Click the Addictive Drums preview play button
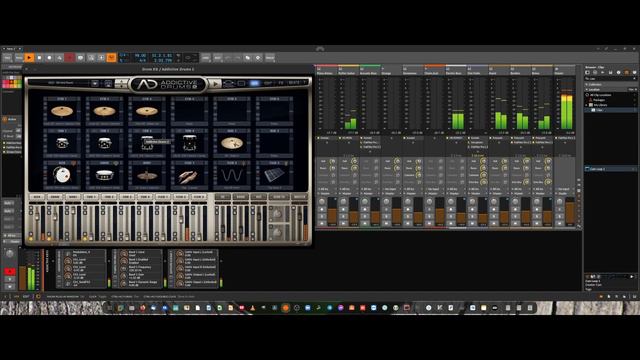The width and height of the screenshot is (640, 360). (x=215, y=84)
